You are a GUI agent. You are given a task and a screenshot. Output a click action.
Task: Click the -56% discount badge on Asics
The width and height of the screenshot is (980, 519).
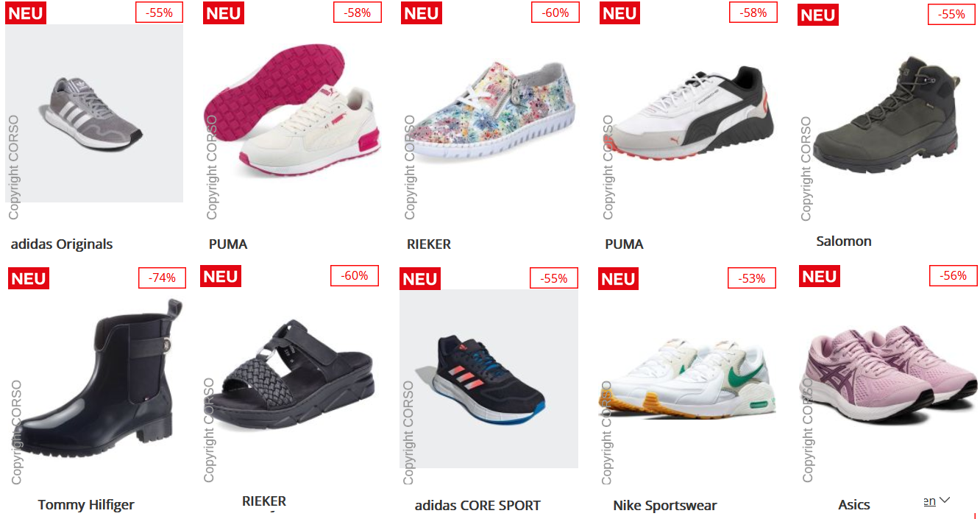pos(954,275)
